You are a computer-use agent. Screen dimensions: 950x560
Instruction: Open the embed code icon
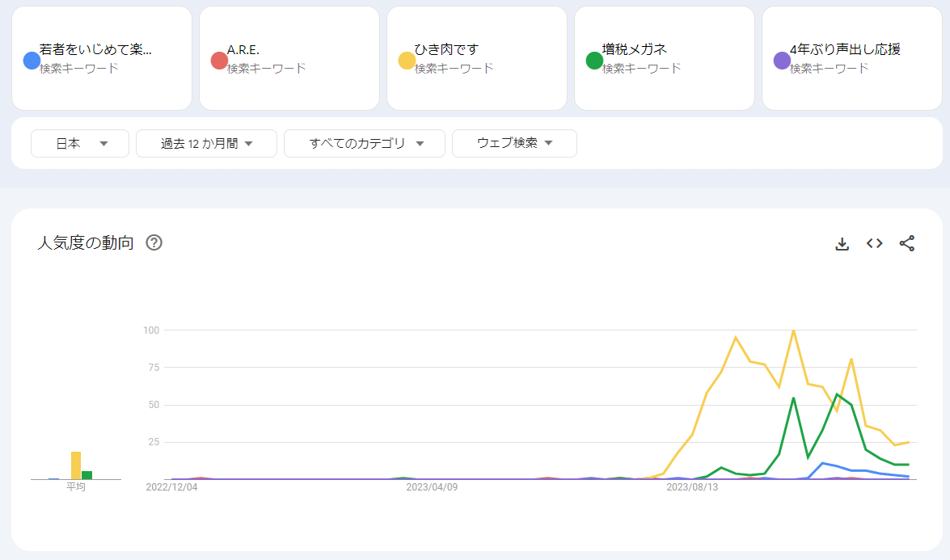point(874,243)
